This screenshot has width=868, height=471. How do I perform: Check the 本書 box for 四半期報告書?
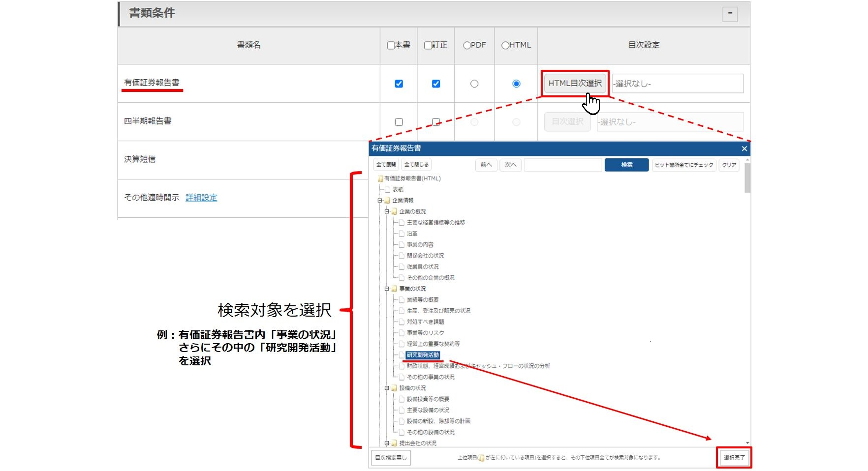pyautogui.click(x=399, y=122)
